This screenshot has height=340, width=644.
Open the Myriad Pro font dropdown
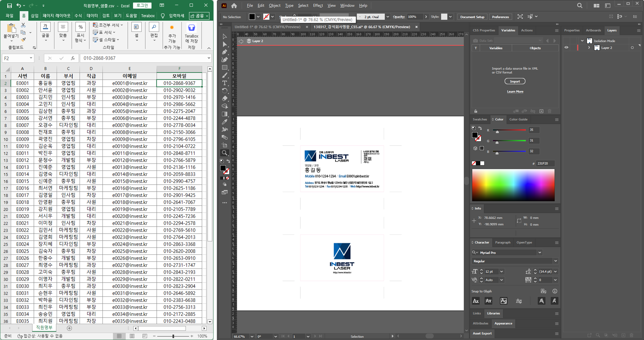click(540, 252)
